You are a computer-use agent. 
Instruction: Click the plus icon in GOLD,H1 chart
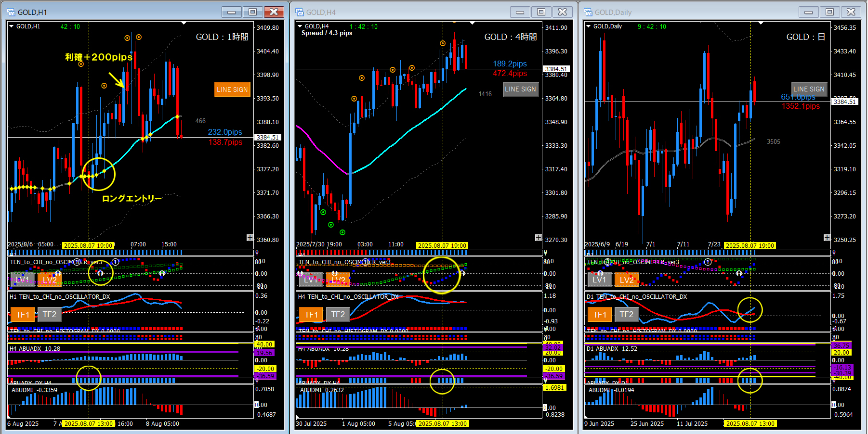(250, 238)
